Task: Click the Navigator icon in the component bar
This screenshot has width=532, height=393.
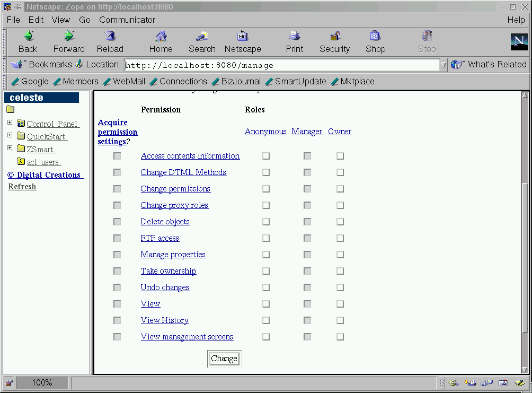Action: [x=454, y=383]
